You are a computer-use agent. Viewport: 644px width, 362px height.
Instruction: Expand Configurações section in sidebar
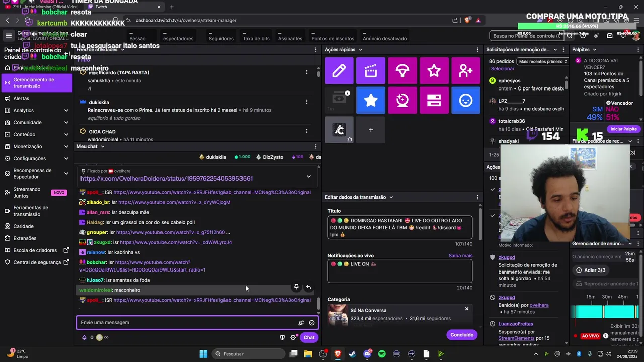[66, 158]
